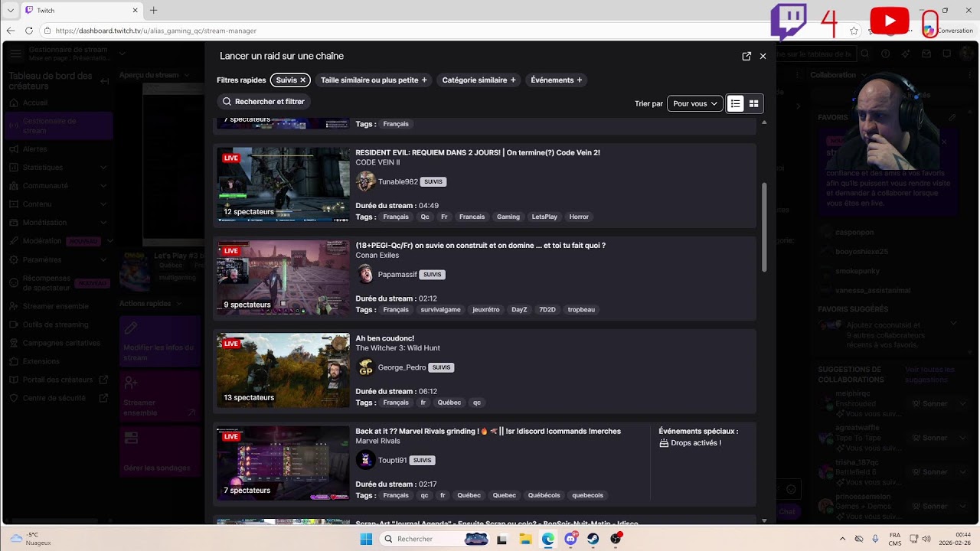Expand Paramètres section in dashboard sidebar
Image resolution: width=980 pixels, height=551 pixels.
tap(103, 259)
